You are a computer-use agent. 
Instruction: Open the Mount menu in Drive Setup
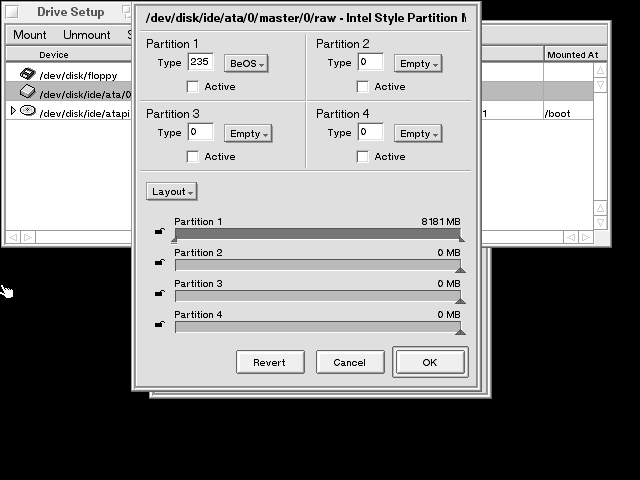[x=29, y=35]
